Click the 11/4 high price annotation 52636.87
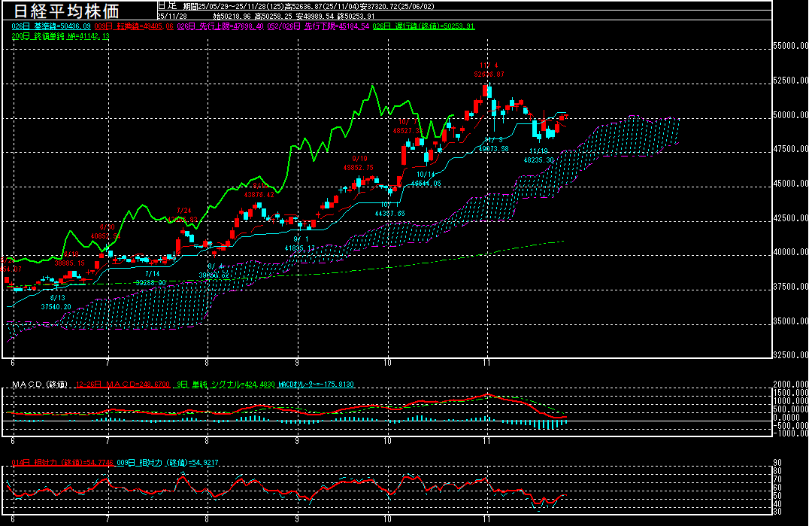This screenshot has height=529, width=812. [489, 74]
